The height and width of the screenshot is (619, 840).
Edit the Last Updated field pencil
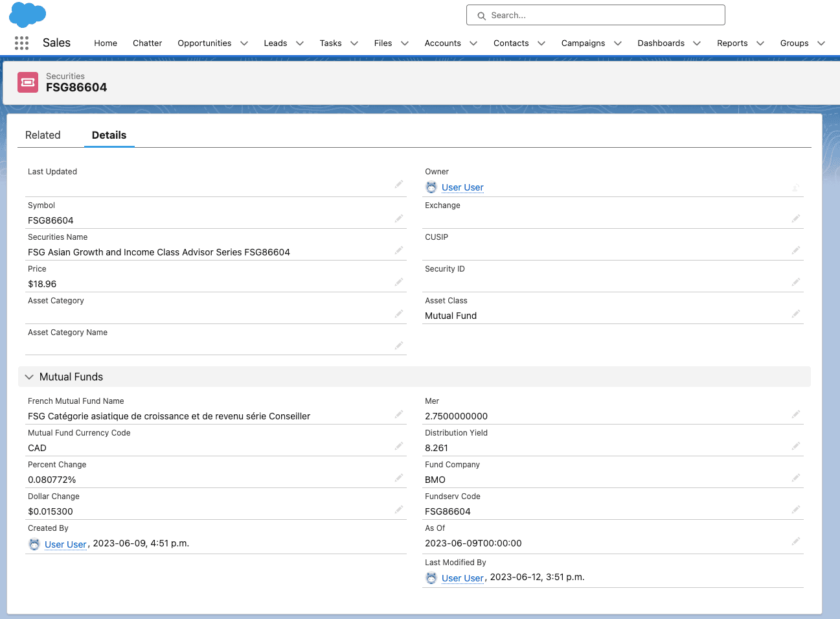(x=399, y=185)
